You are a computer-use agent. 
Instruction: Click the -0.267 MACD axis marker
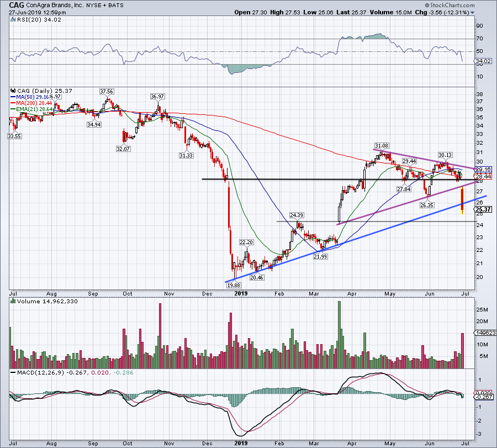click(484, 397)
